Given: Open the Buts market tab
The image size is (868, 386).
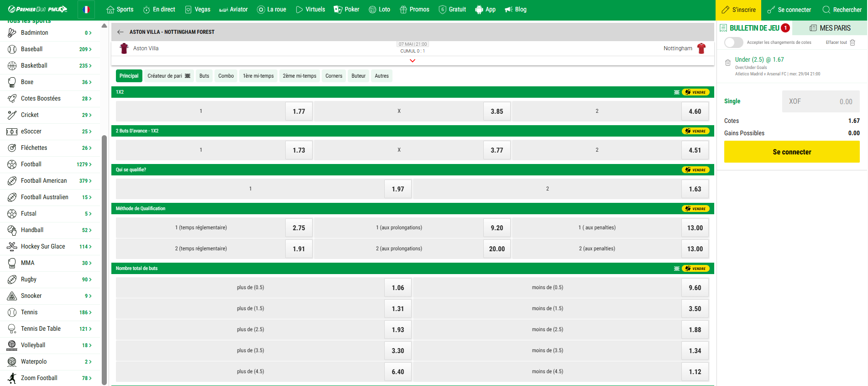Looking at the screenshot, I should (204, 76).
